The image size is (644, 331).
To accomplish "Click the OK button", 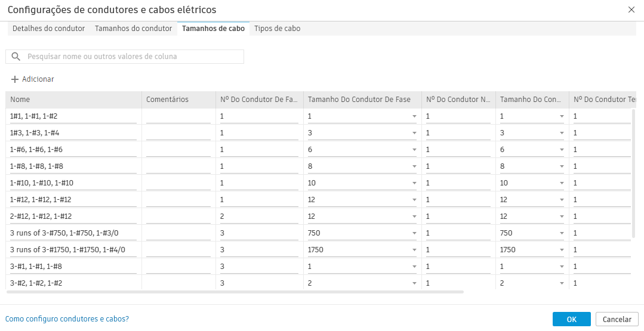I will 571,319.
